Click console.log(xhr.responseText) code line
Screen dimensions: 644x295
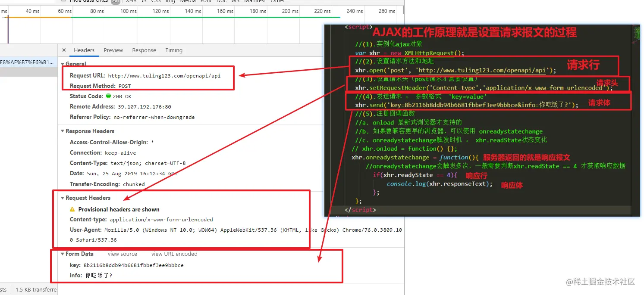(439, 183)
